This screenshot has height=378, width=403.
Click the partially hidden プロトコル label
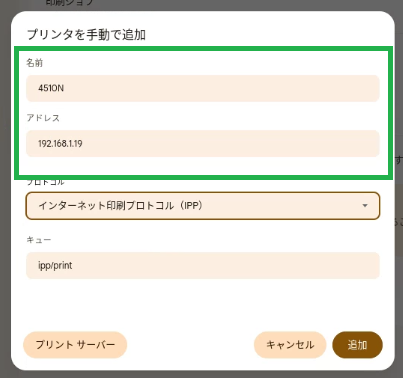pyautogui.click(x=45, y=182)
